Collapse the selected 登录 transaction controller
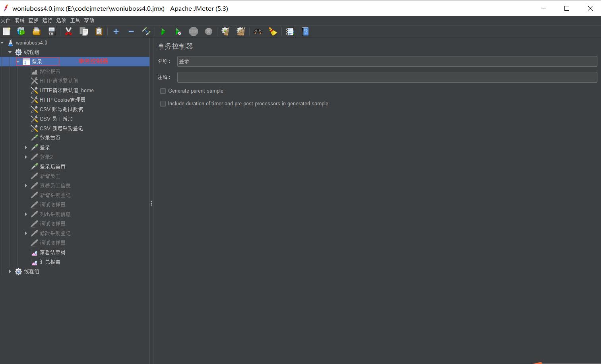 18,62
